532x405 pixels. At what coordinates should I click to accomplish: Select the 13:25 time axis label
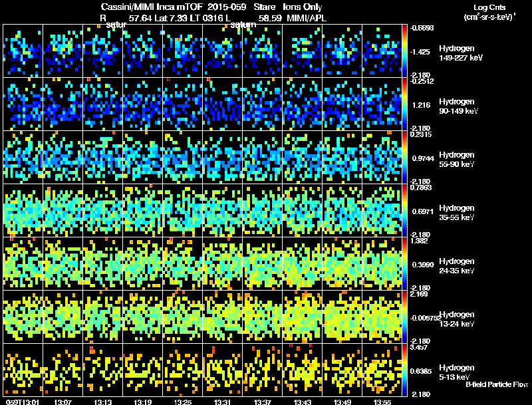[182, 402]
